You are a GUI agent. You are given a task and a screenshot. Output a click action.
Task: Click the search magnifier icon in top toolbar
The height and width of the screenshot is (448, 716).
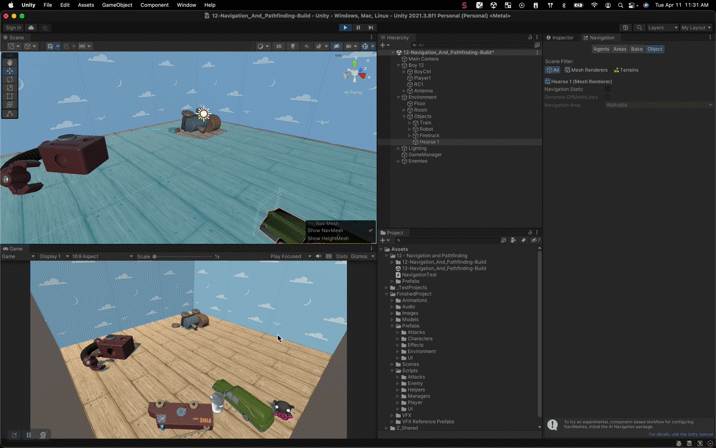(x=639, y=28)
